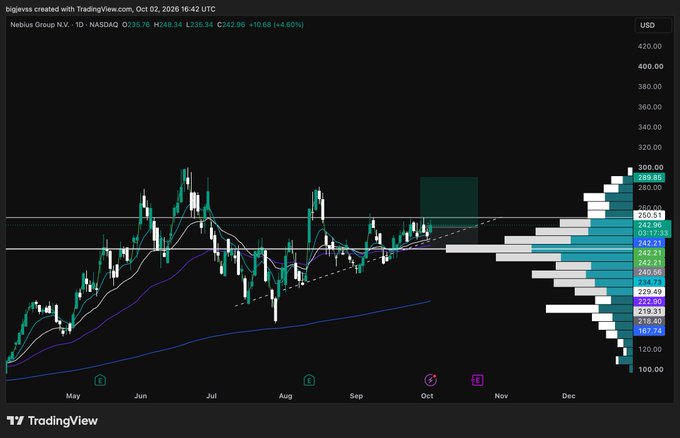Open the USD currency selector
The width and height of the screenshot is (680, 438).
pyautogui.click(x=651, y=25)
